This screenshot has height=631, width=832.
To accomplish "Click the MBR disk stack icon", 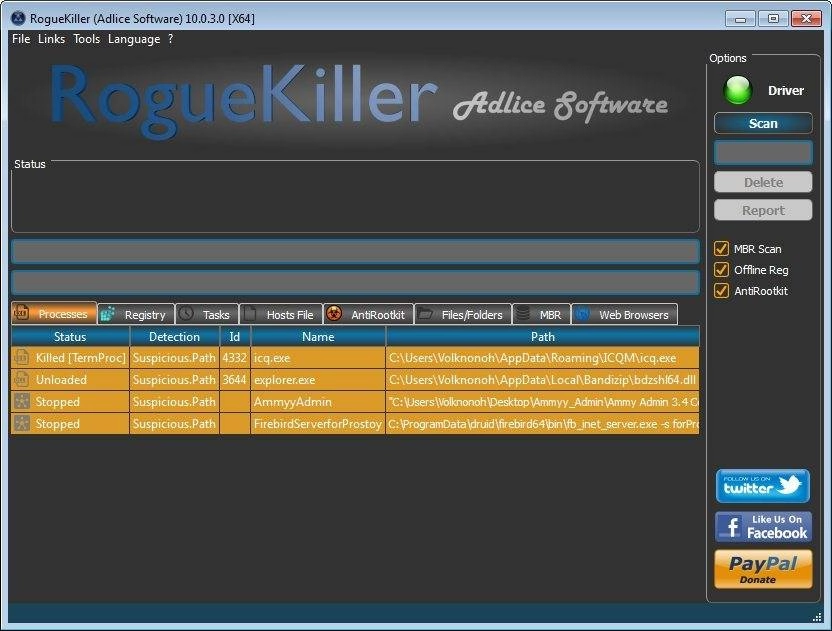I will click(523, 314).
